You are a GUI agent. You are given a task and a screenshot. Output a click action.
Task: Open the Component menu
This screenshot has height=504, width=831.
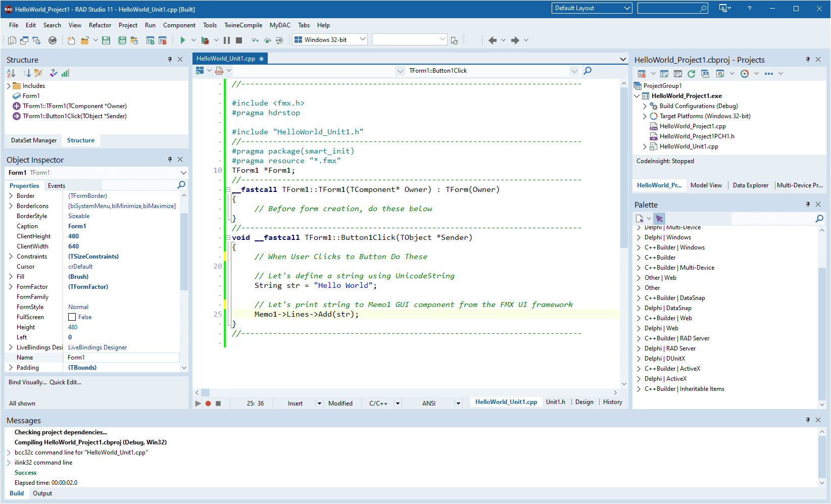pos(179,25)
